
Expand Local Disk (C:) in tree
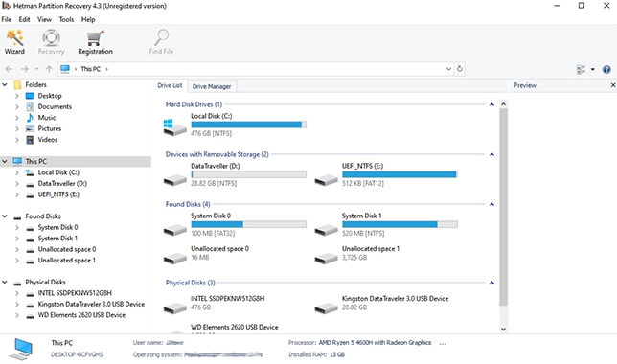[17, 172]
